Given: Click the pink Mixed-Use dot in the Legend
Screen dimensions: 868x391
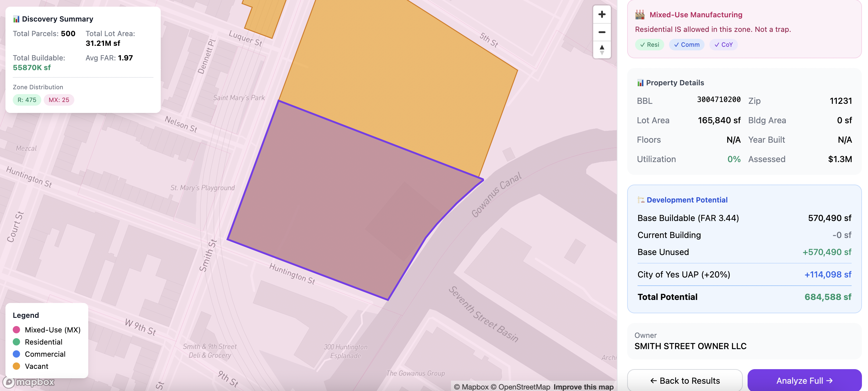Looking at the screenshot, I should click(16, 330).
